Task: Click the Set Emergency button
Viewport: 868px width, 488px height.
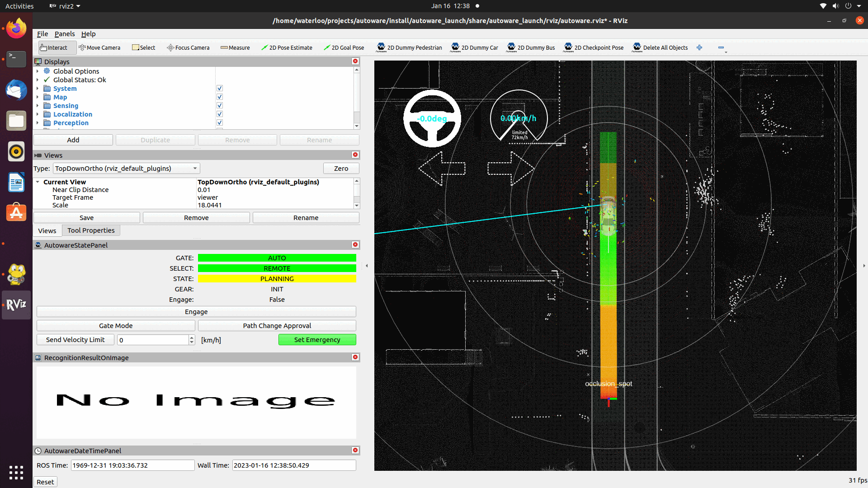Action: coord(317,339)
